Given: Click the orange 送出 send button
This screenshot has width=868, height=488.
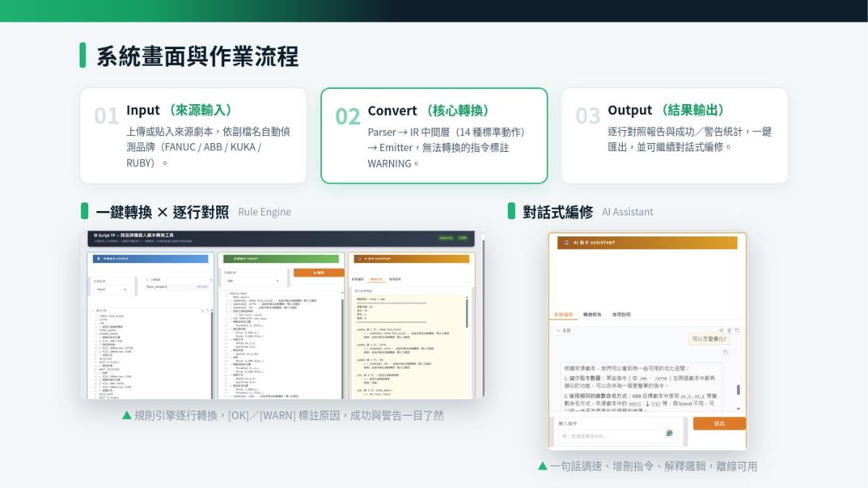Looking at the screenshot, I should (719, 423).
